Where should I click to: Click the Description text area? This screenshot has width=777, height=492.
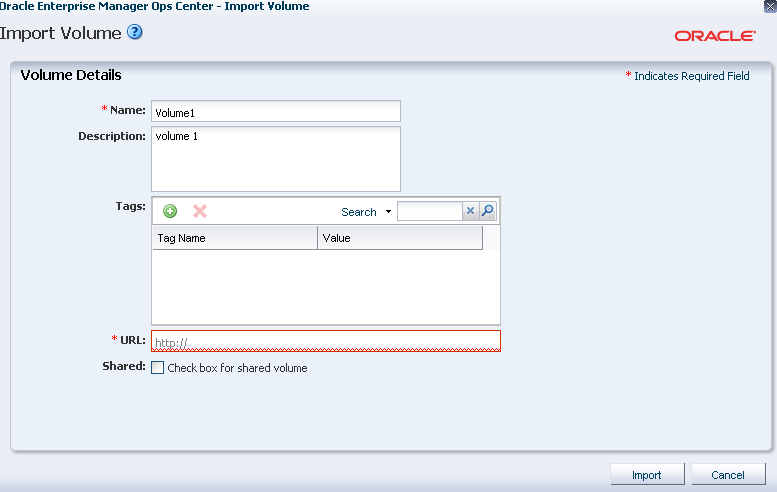tap(276, 159)
